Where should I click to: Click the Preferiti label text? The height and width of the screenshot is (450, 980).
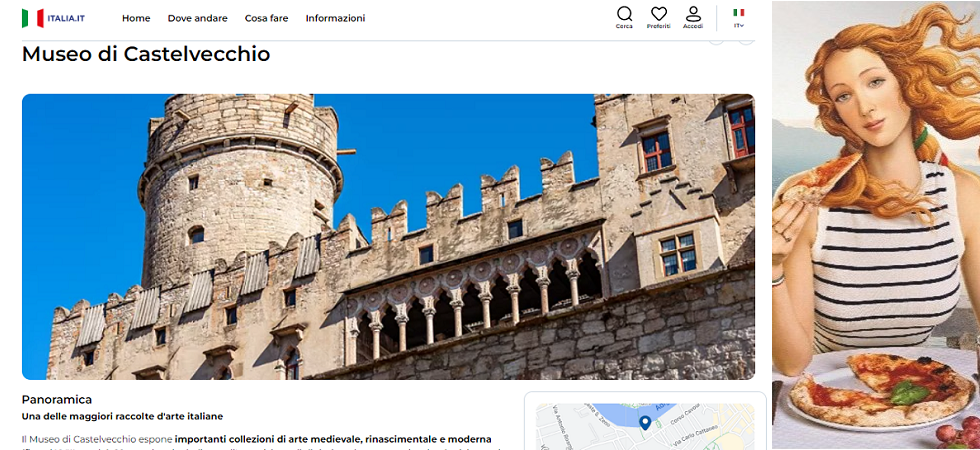click(658, 27)
